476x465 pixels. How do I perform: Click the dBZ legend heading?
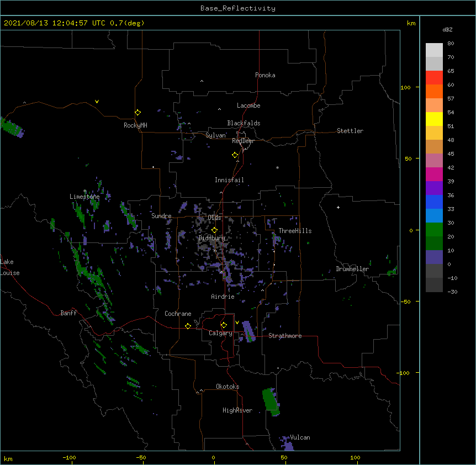(x=447, y=29)
